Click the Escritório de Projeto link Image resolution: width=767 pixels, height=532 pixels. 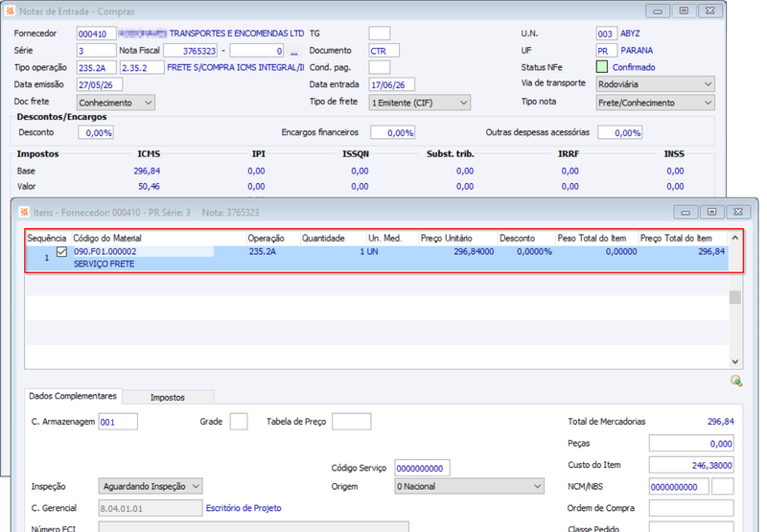[x=244, y=508]
